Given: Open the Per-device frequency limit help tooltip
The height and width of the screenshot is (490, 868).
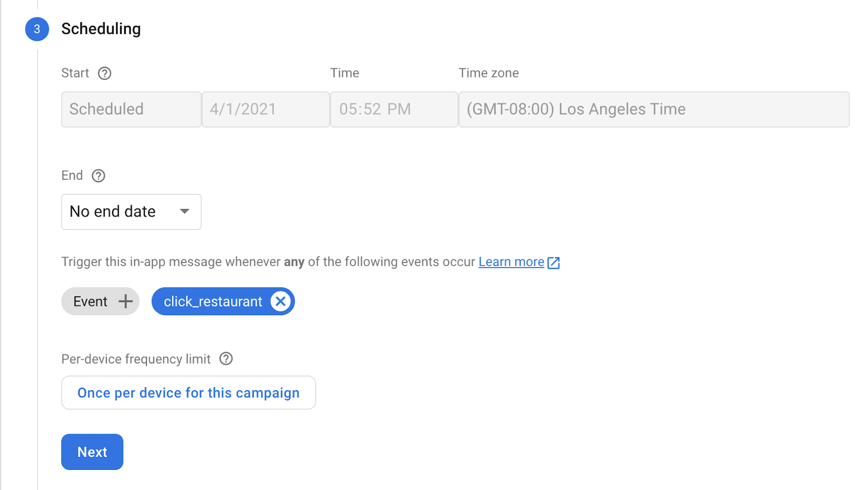Looking at the screenshot, I should tap(226, 359).
